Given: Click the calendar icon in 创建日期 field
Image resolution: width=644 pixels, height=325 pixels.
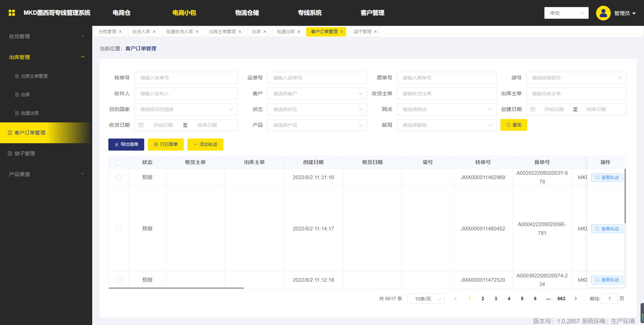Looking at the screenshot, I should 533,109.
